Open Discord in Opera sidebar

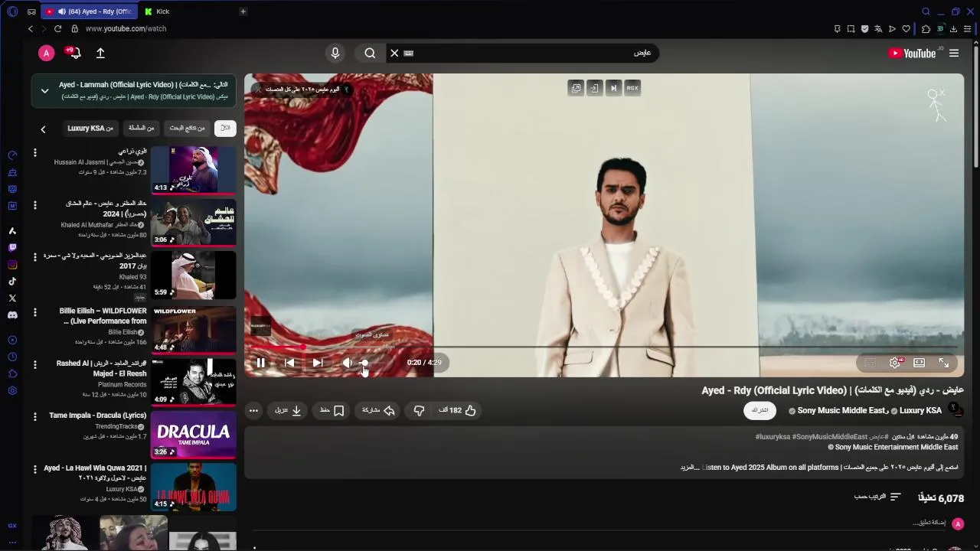pos(12,315)
